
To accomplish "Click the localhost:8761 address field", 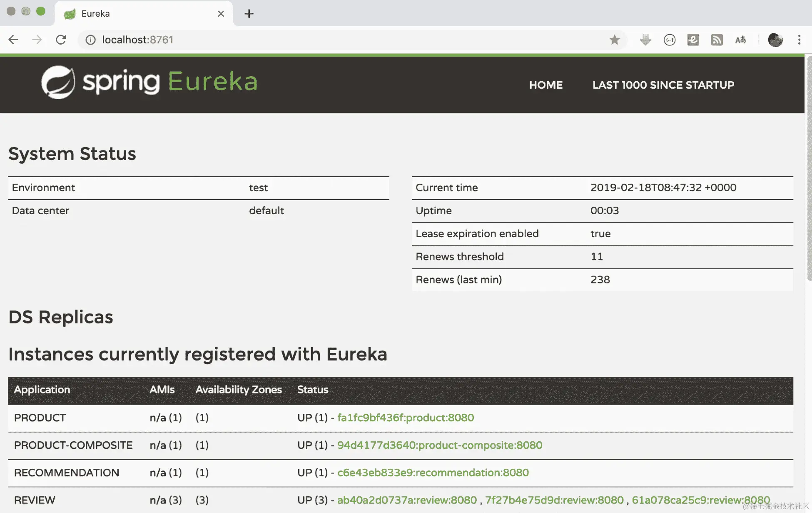I will tap(333, 40).
